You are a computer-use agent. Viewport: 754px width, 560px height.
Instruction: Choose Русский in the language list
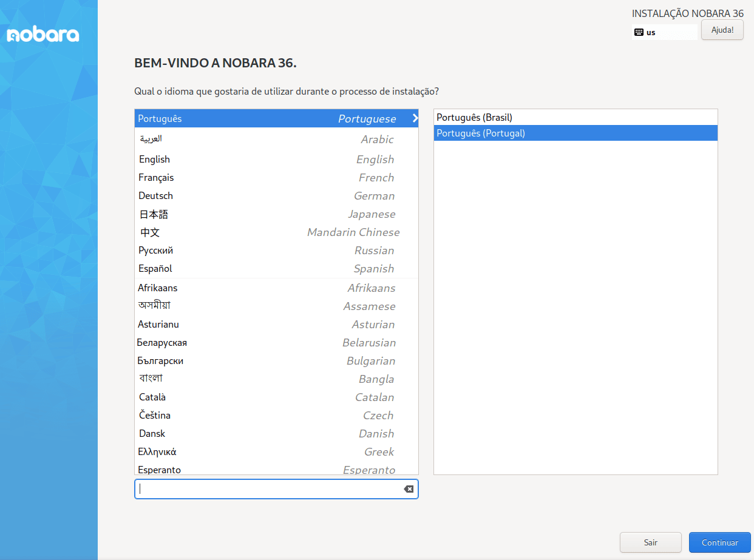[x=276, y=250]
